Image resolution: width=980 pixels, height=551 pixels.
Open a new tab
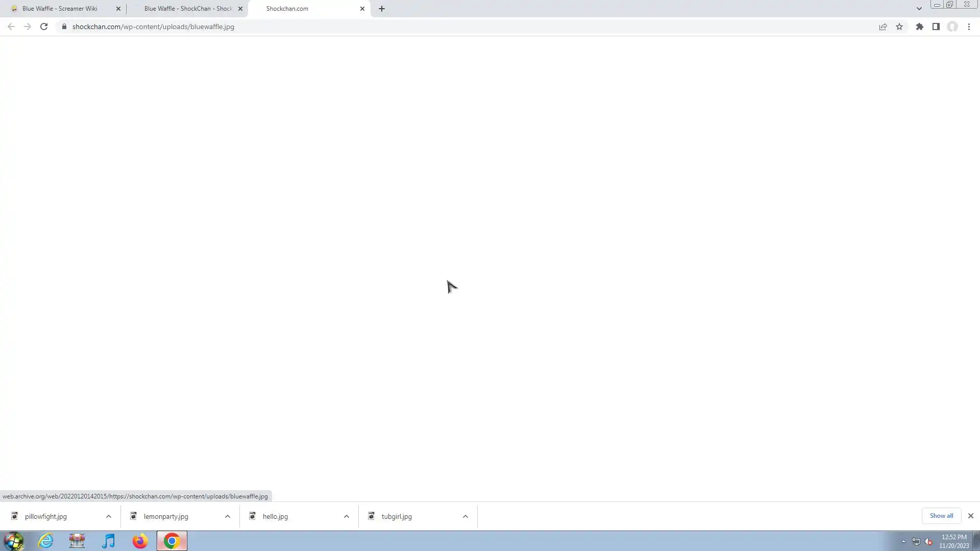point(381,9)
